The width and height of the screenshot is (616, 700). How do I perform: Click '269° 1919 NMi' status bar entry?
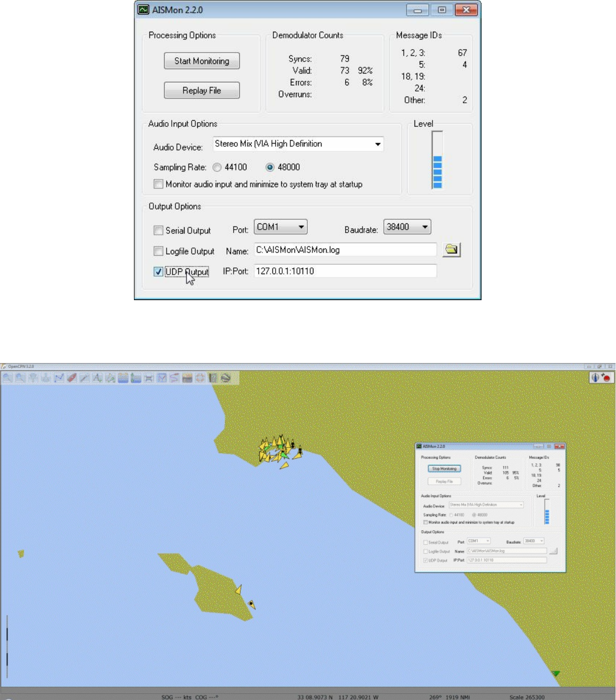click(449, 697)
